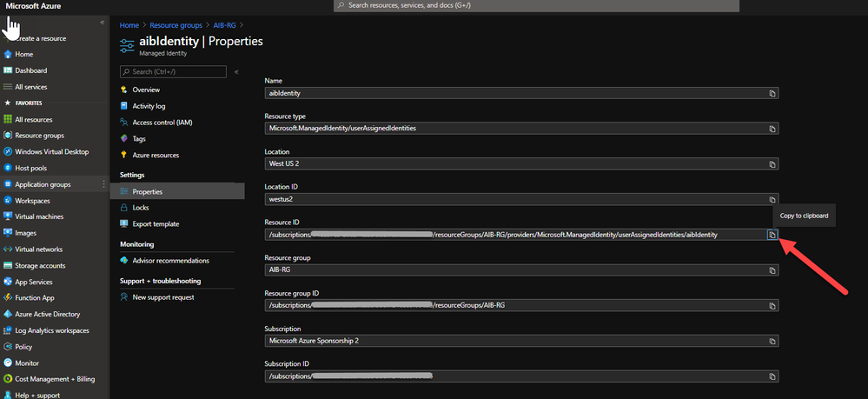
Task: Copy the Resource type value to clipboard
Action: [x=772, y=129]
